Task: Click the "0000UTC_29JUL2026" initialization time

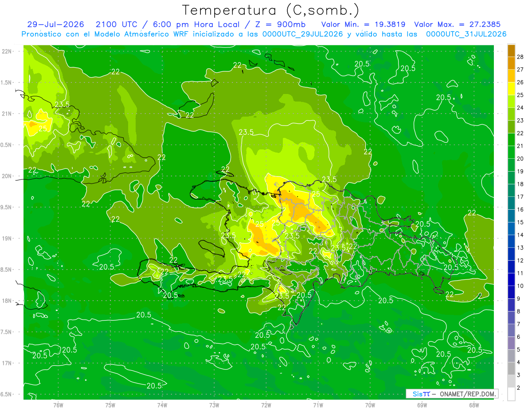Action: pos(303,34)
